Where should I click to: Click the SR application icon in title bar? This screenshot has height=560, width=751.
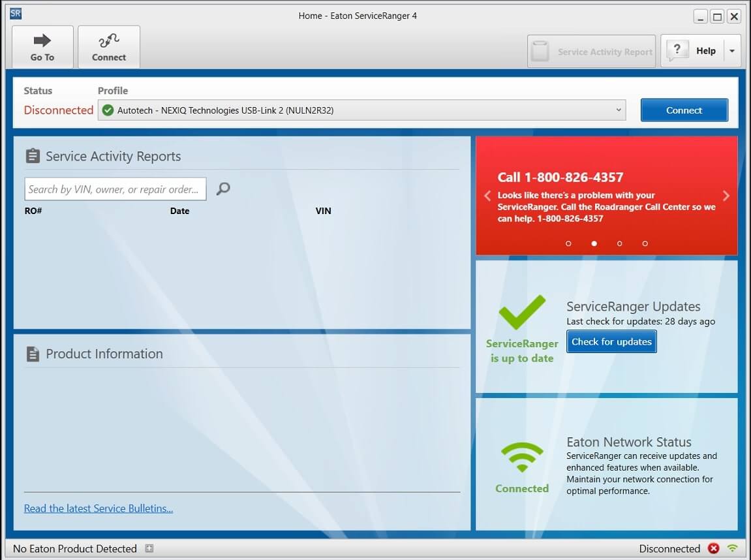(16, 14)
